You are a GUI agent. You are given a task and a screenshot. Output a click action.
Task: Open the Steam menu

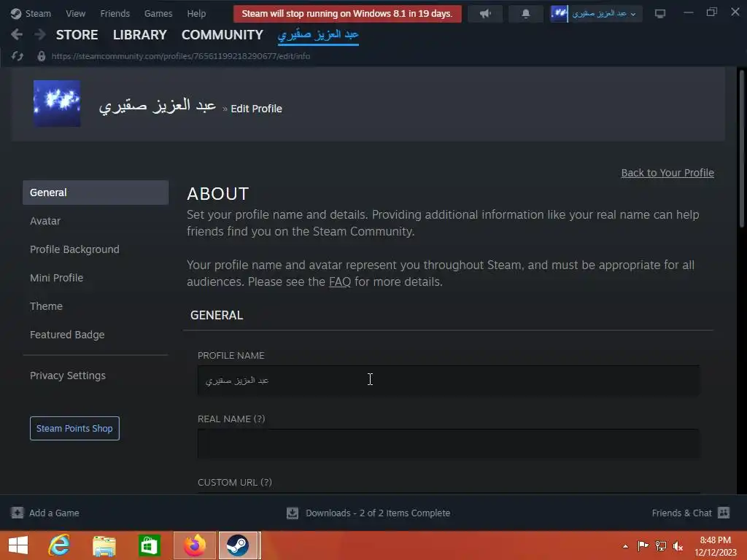(x=38, y=13)
